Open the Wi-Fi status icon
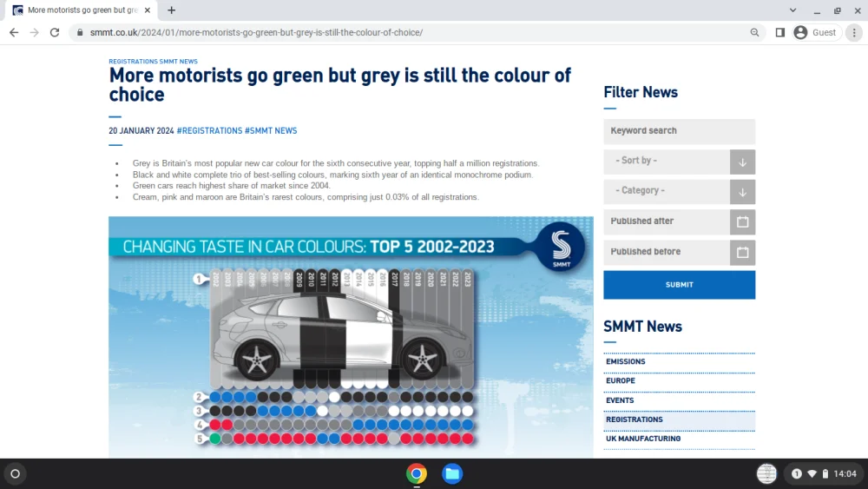The height and width of the screenshot is (489, 868). [812, 473]
